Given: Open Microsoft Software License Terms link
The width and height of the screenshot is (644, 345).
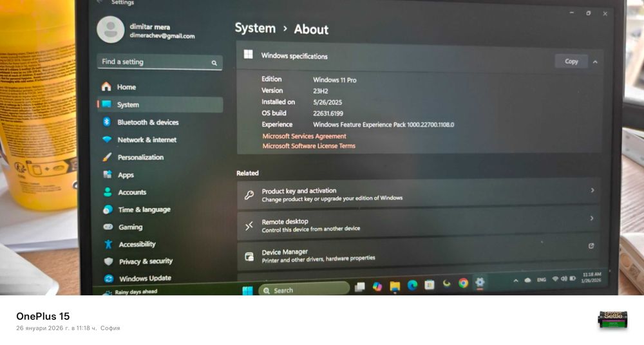Looking at the screenshot, I should tap(309, 146).
